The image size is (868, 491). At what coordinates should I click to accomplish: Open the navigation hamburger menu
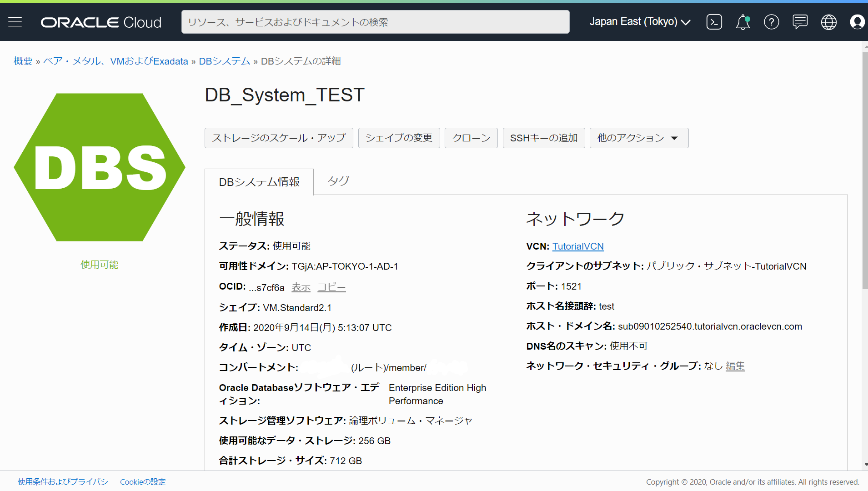[15, 21]
